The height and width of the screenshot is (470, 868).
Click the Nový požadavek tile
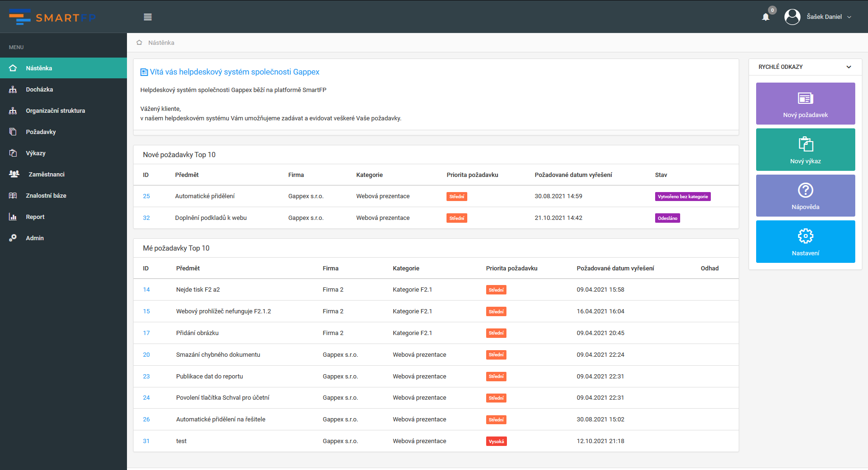point(805,103)
